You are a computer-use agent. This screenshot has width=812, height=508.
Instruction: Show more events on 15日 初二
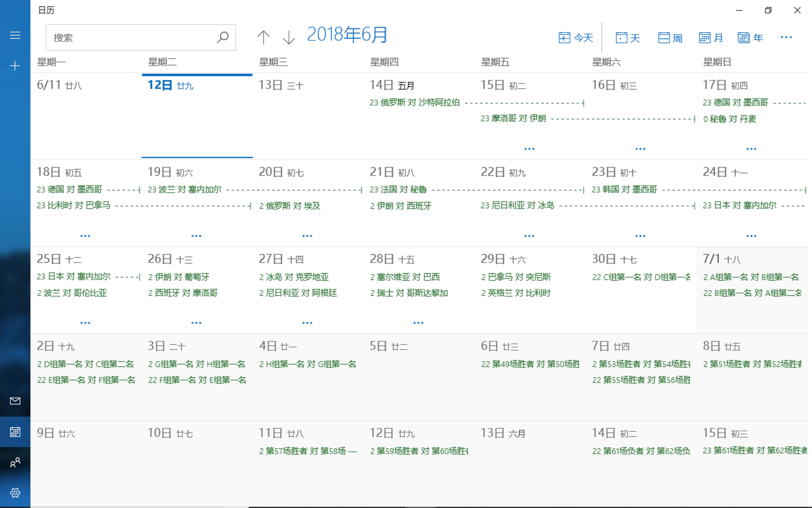coord(529,149)
